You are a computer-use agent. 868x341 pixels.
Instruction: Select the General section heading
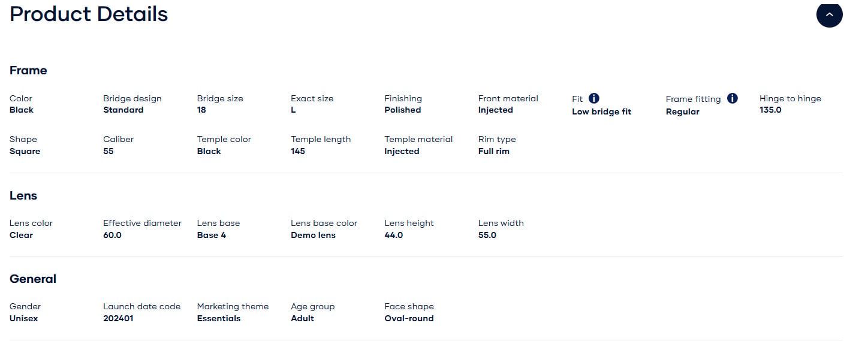tap(33, 279)
